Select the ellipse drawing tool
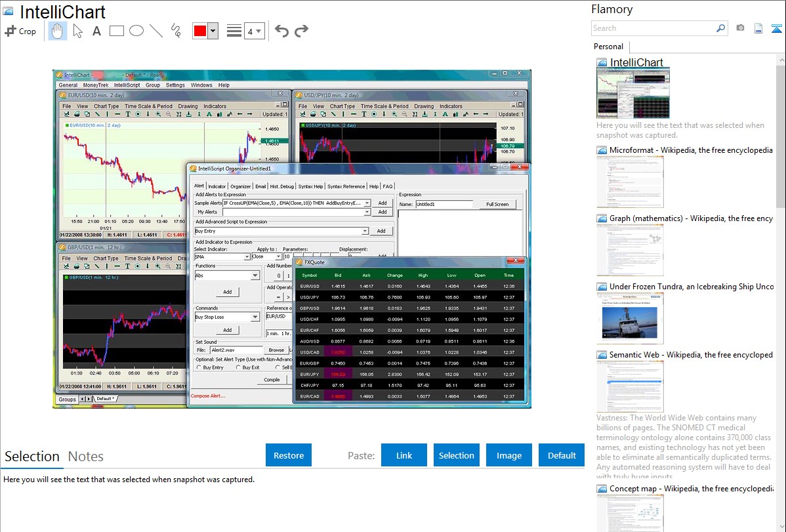The image size is (786, 532). click(x=136, y=31)
